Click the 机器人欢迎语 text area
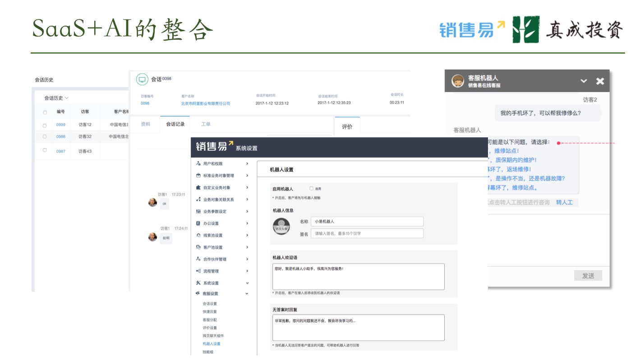Viewport: 644px width, 359px height. coord(359,276)
